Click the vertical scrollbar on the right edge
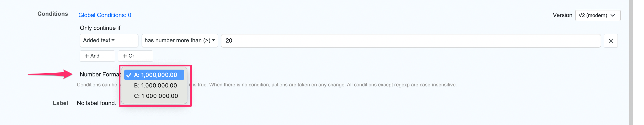Viewport: 644px width, 125px height. click(x=631, y=62)
